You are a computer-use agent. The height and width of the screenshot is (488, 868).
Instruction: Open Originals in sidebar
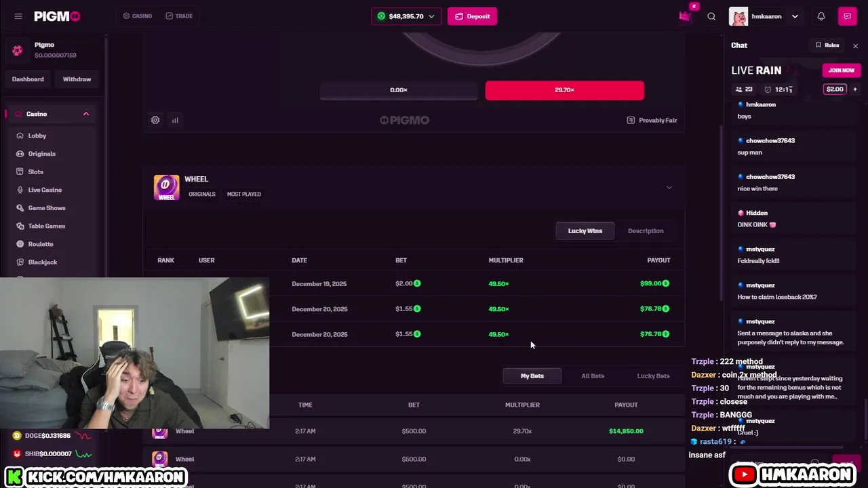coord(41,154)
